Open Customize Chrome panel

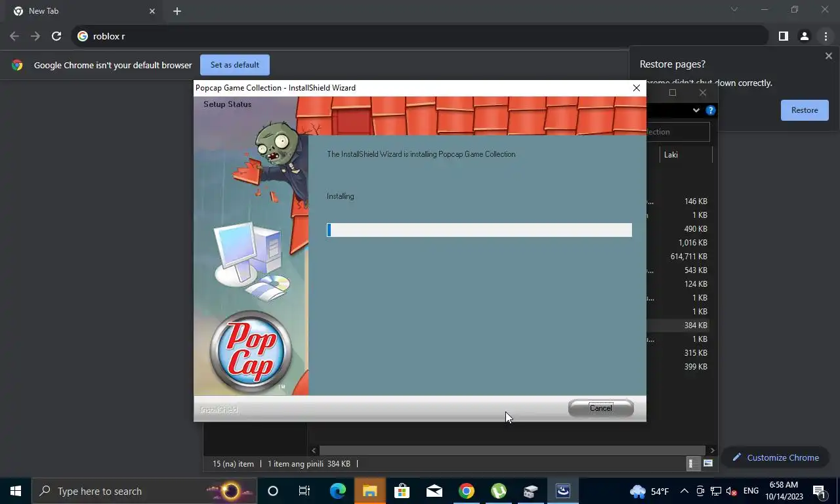pyautogui.click(x=776, y=457)
